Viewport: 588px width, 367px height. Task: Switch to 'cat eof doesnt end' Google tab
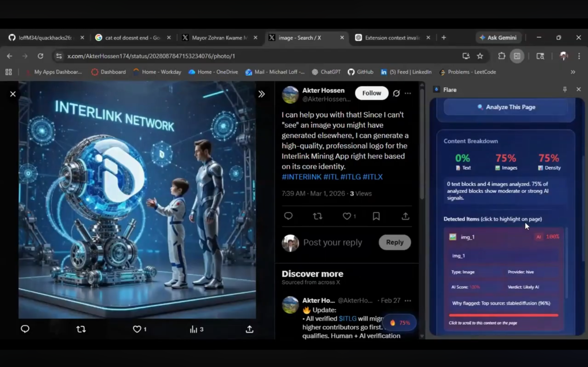pos(132,38)
